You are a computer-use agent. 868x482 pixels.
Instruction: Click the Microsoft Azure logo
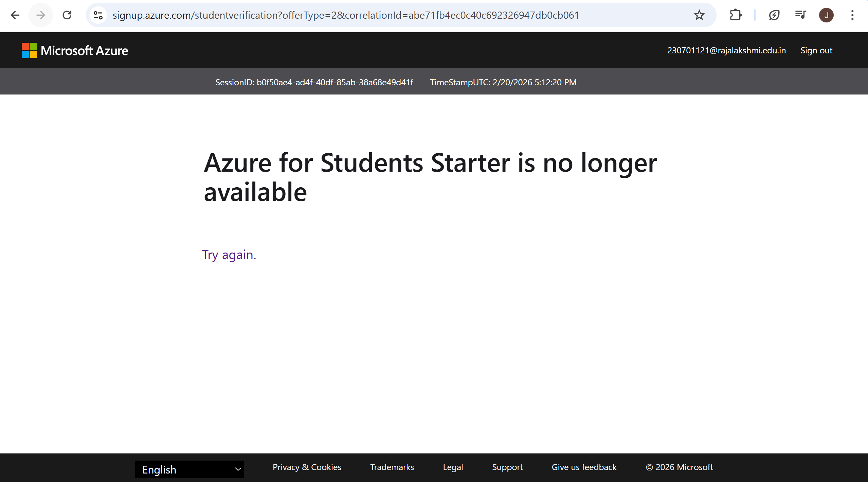coord(75,50)
